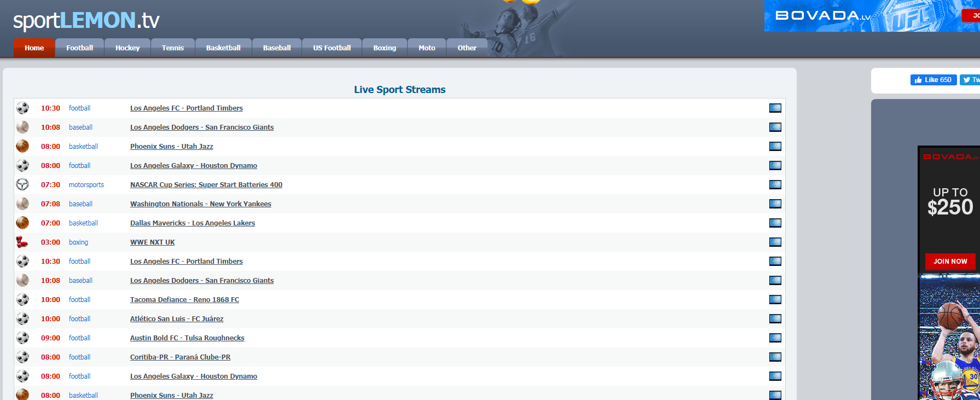Click the sportLEMON.tv logo

point(86,20)
